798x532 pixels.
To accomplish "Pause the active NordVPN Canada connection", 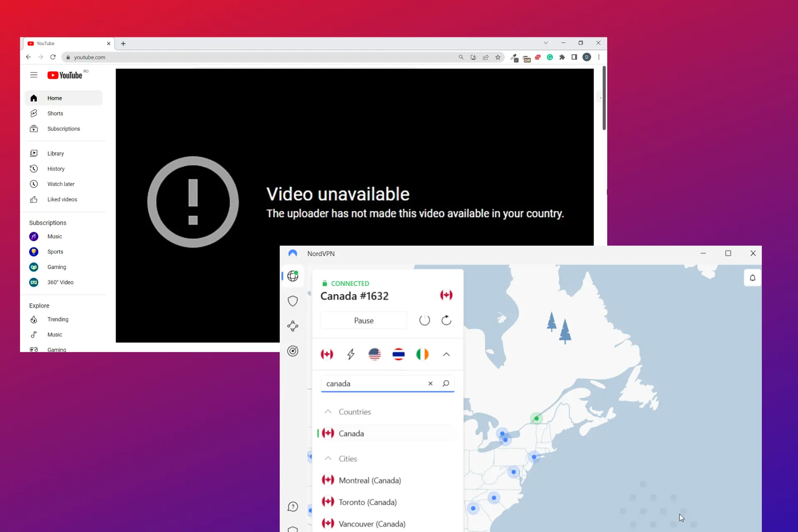I will 363,320.
